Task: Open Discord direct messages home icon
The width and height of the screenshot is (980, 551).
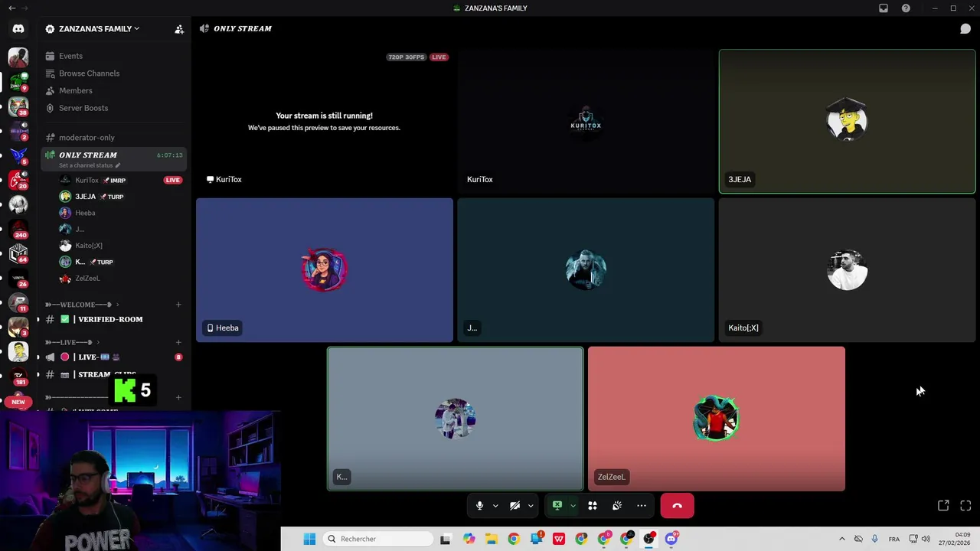Action: pyautogui.click(x=18, y=29)
